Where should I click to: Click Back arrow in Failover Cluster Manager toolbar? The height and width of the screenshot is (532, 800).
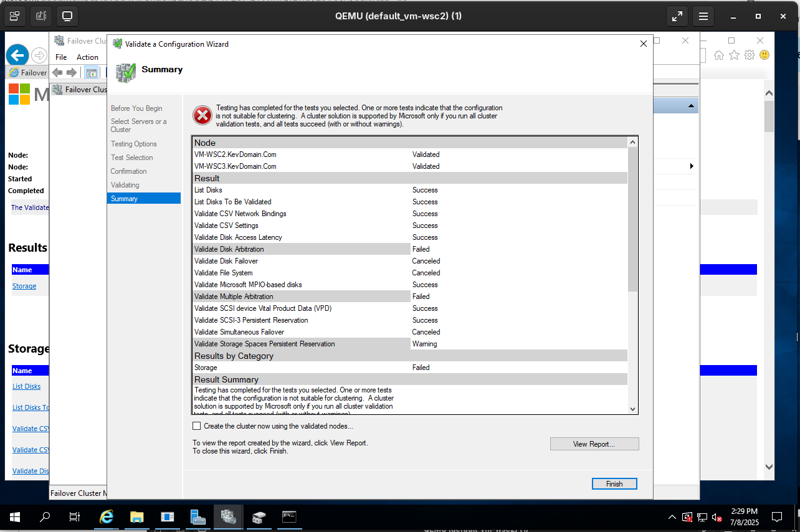58,72
